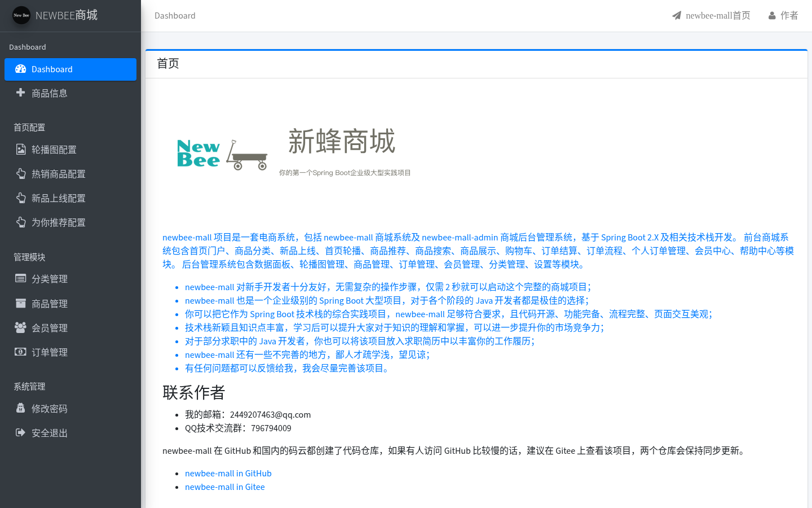Image resolution: width=812 pixels, height=508 pixels.
Task: Open the Dashboard sidebar menu item
Action: click(x=70, y=69)
